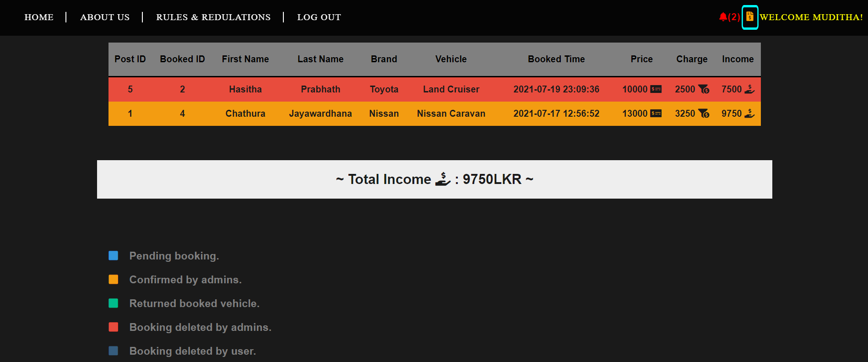Open the ABOUT US page
The image size is (868, 362).
pyautogui.click(x=105, y=17)
